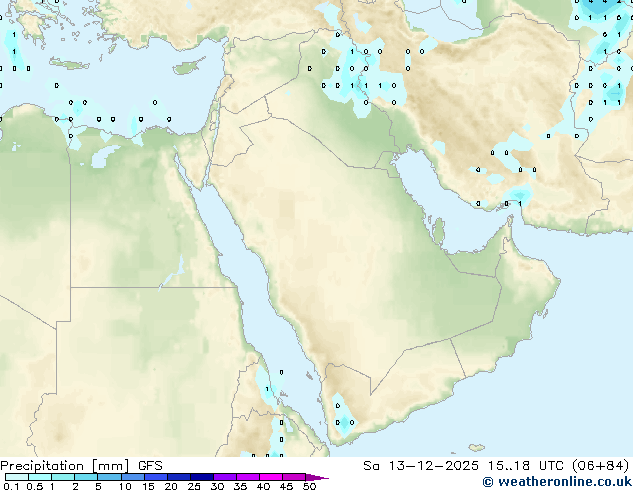
Task: Click the 40 to 45 mm legend swatch
Action: click(x=270, y=477)
